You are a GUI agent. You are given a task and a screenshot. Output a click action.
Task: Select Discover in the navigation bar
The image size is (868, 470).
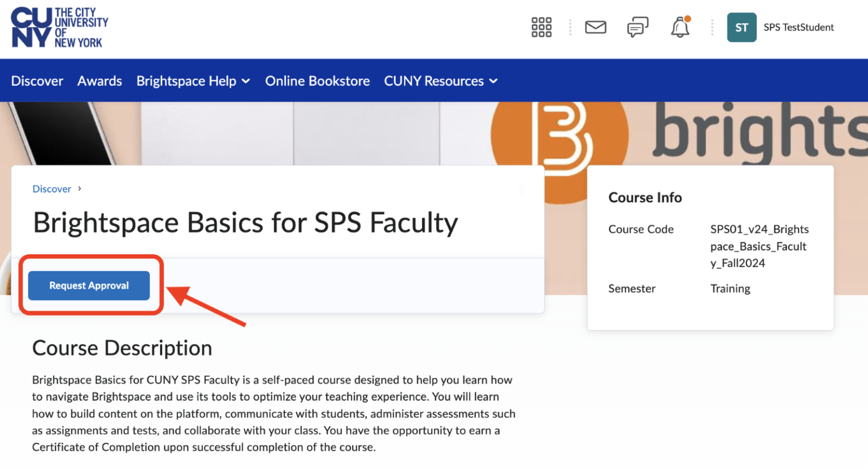click(37, 81)
